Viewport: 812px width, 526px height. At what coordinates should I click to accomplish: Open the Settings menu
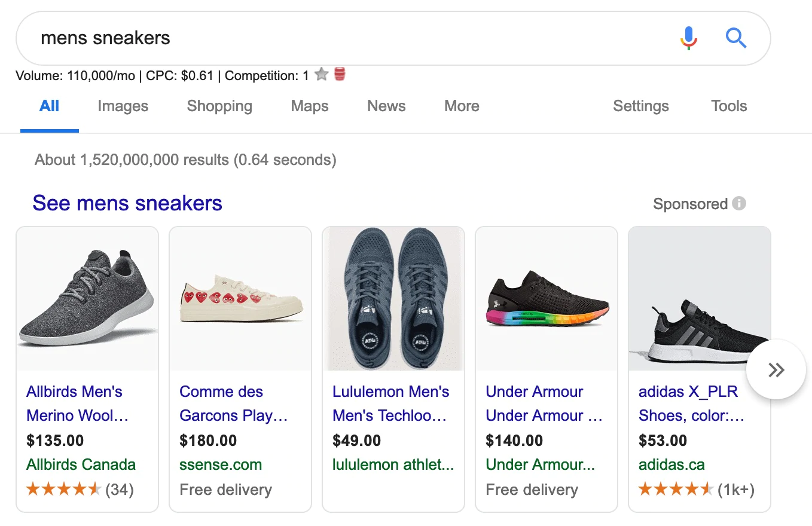(641, 106)
